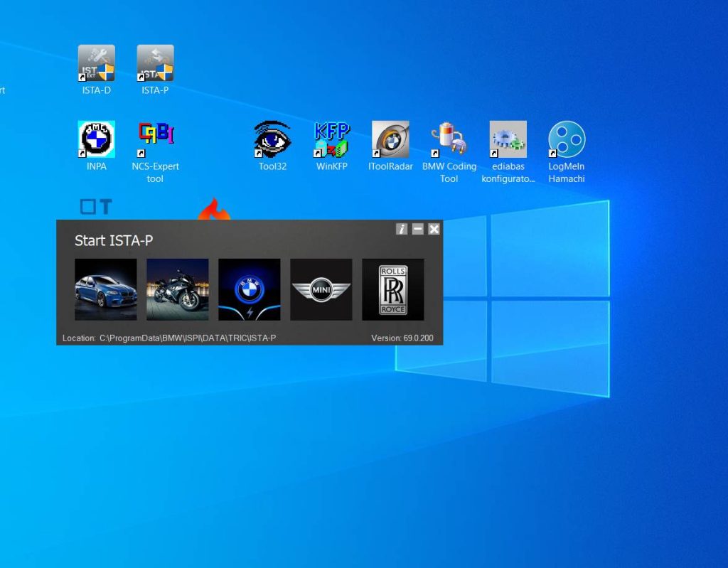Select the NCS-Expert tool shortcut
Viewport: 728px width, 568px height.
point(155,152)
